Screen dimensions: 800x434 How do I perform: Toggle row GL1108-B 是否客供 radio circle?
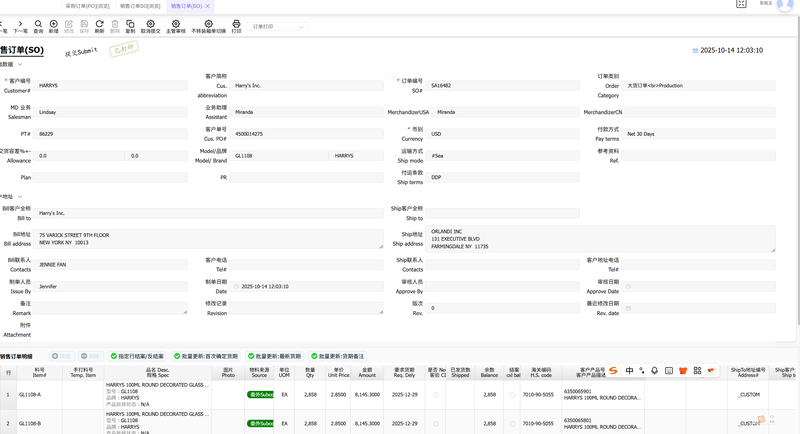(436, 423)
